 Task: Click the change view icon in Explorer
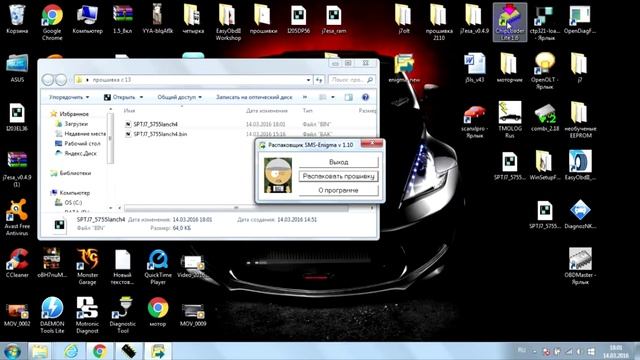coord(322,97)
